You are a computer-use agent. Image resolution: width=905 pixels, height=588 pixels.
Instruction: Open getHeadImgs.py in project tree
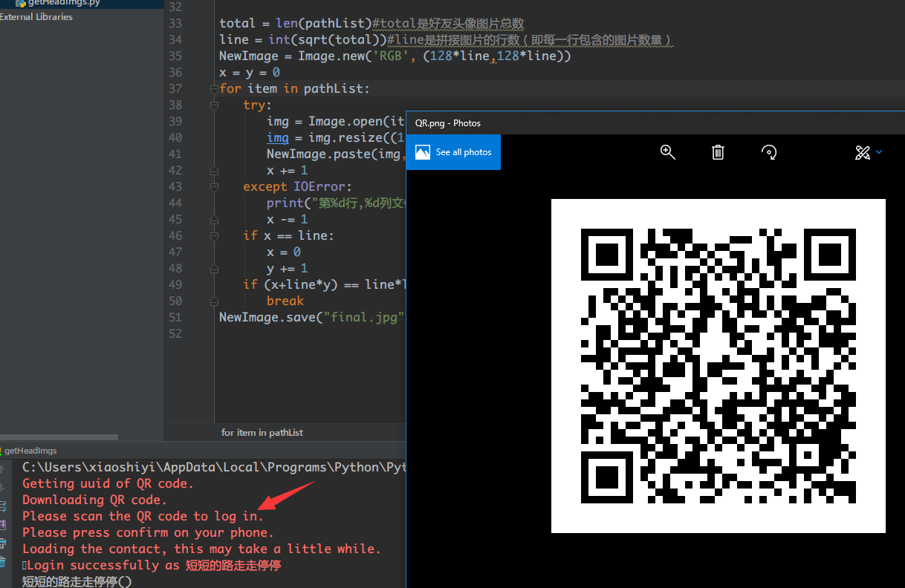(x=58, y=3)
